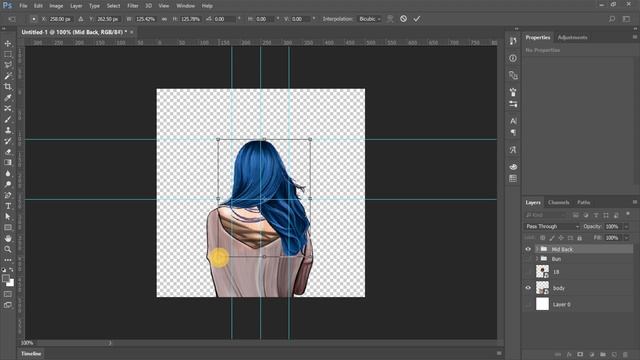Image resolution: width=640 pixels, height=360 pixels.
Task: Select the Pen tool
Action: click(x=8, y=195)
